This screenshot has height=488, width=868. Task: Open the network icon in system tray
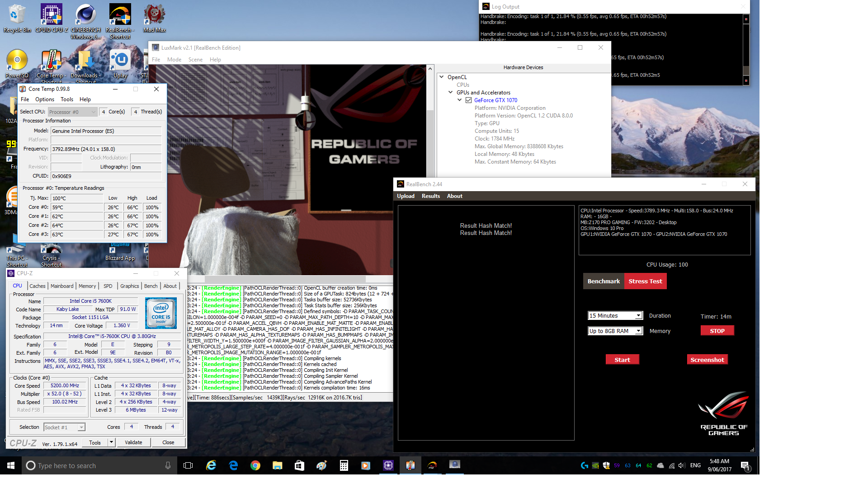671,465
